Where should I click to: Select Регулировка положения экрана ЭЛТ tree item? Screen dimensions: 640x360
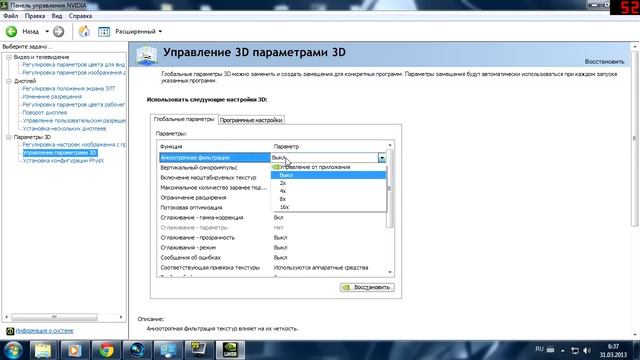tap(69, 89)
